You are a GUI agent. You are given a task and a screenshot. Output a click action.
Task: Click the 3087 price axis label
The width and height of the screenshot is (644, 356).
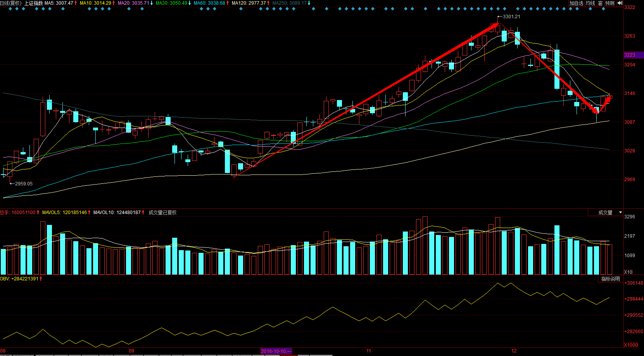pyautogui.click(x=630, y=122)
